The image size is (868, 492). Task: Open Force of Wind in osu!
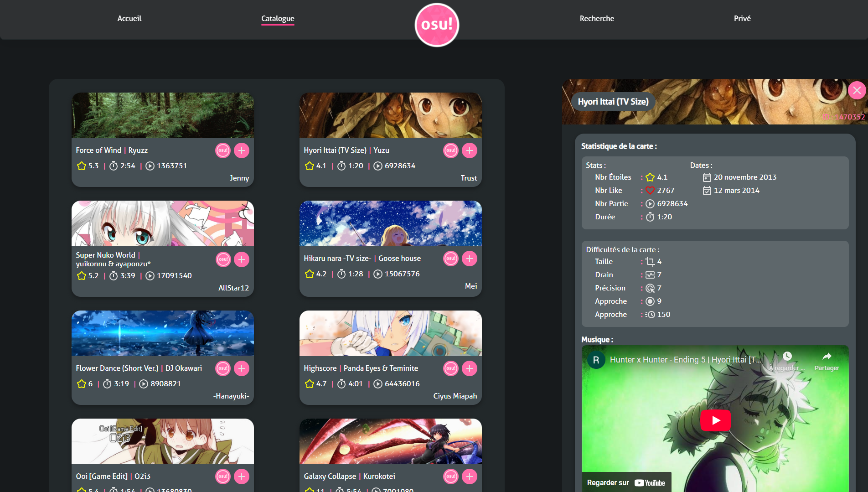tap(223, 150)
